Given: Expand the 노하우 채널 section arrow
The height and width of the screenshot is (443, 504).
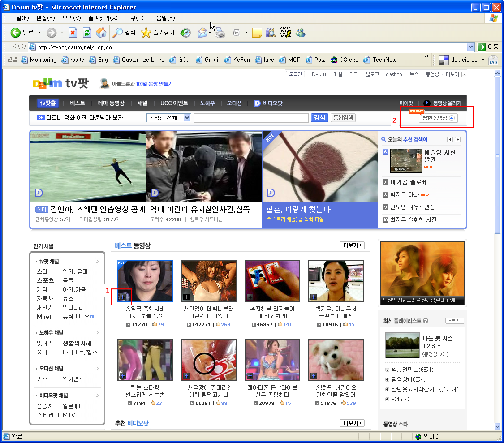Looking at the screenshot, I should pos(97,332).
